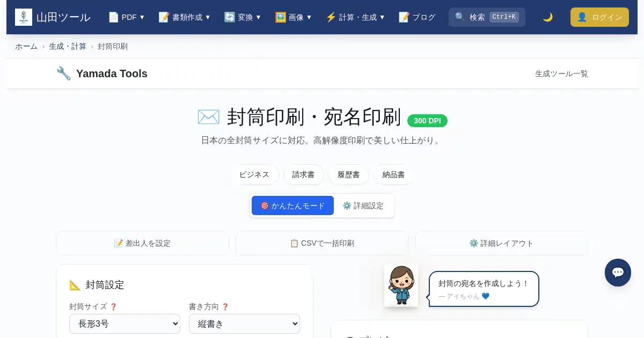
Task: Click the アイちゃん mascot avatar
Action: (401, 285)
